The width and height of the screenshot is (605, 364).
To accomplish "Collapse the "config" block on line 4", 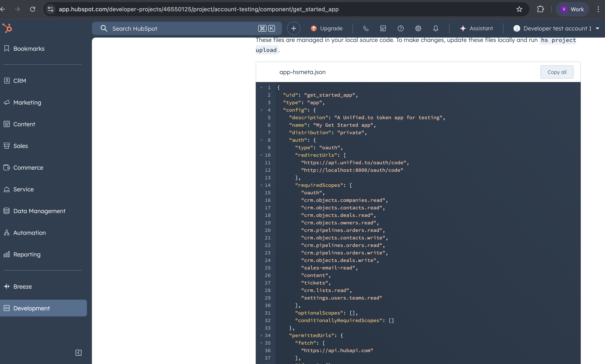I will (261, 110).
